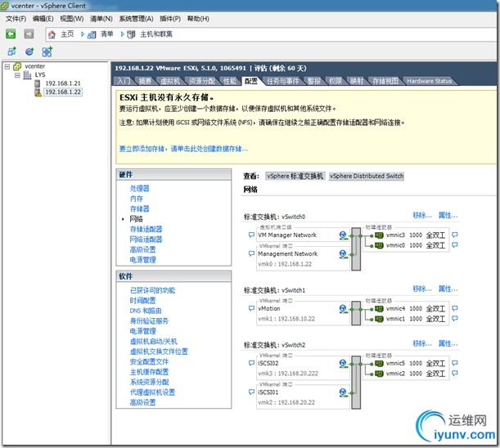Click the new virtual machine toolbar icon
Image resolution: width=500 pixels, height=448 pixels.
(x=11, y=51)
